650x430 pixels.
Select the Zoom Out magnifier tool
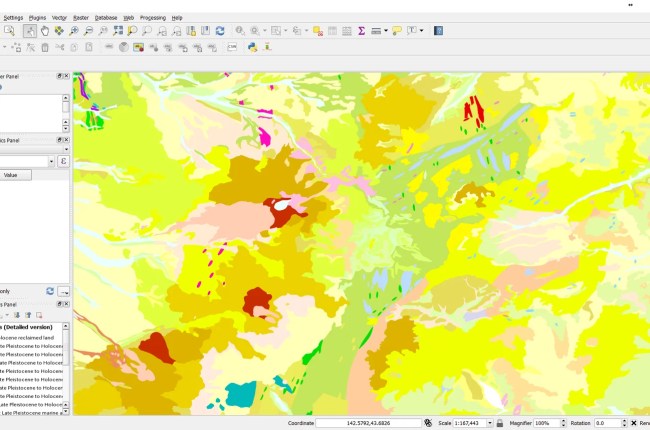[88, 31]
